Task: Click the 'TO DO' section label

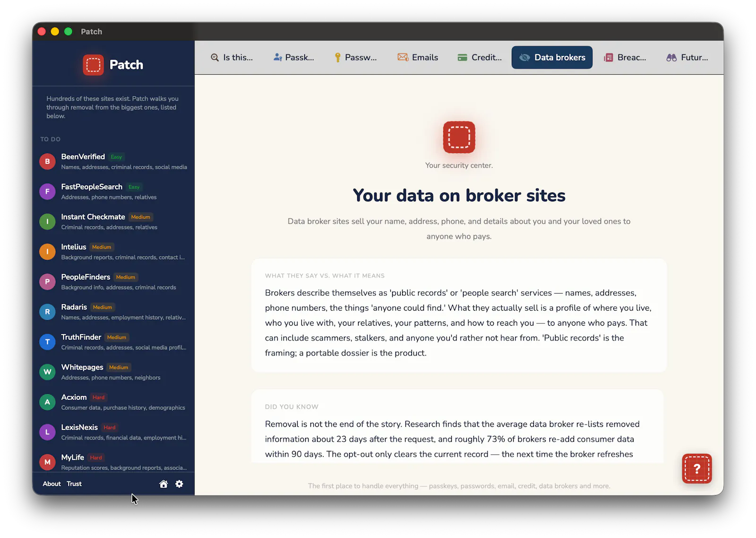Action: coord(51,139)
